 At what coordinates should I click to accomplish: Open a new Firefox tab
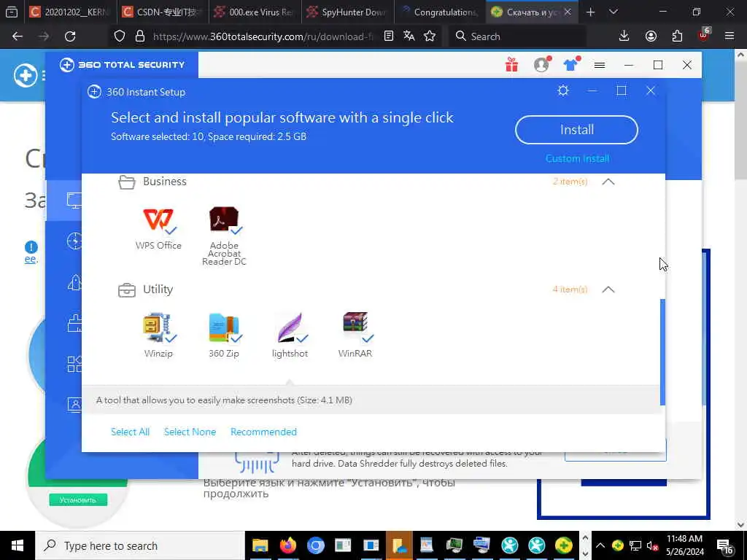[591, 12]
